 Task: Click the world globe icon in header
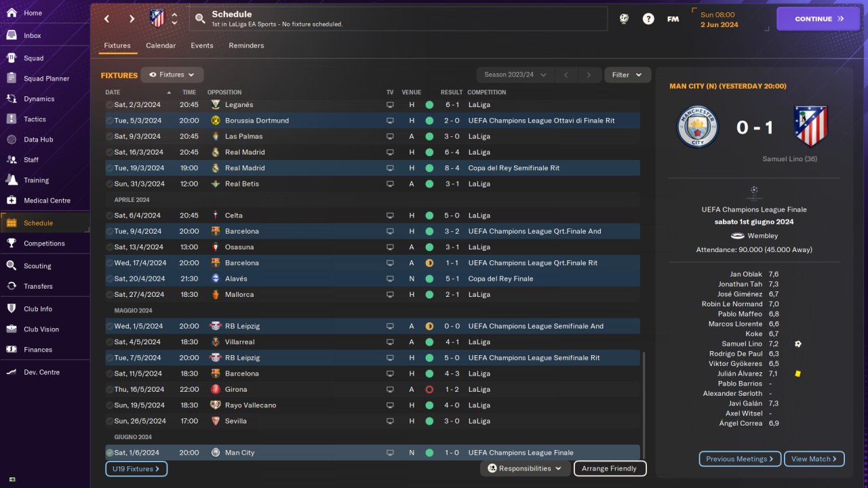tap(624, 19)
